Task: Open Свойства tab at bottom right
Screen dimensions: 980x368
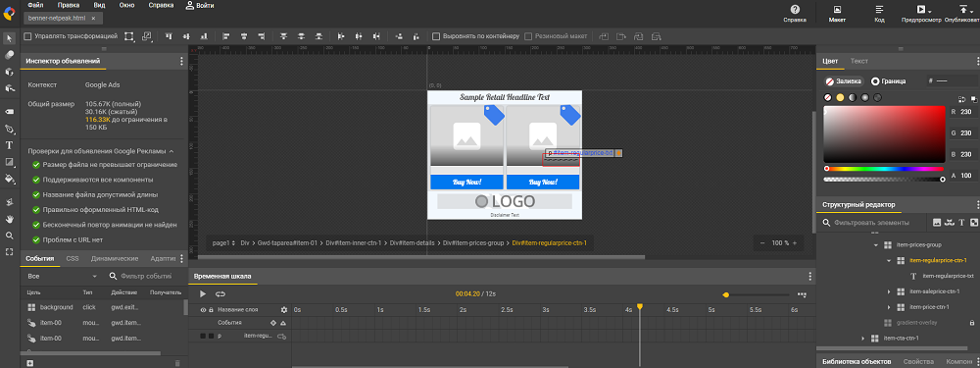Action: 918,362
